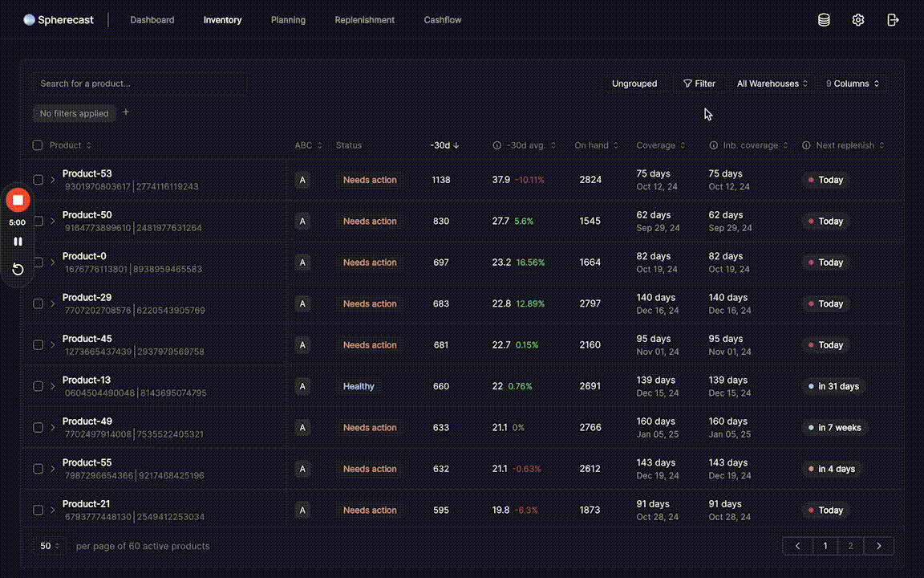The width and height of the screenshot is (924, 578).
Task: Pause the recording
Action: click(x=18, y=242)
